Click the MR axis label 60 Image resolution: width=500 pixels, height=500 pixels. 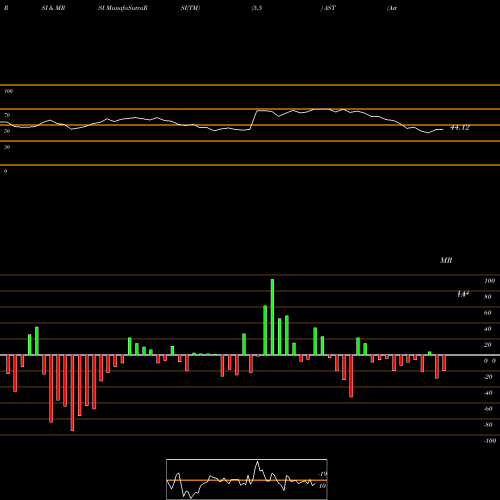[488, 313]
